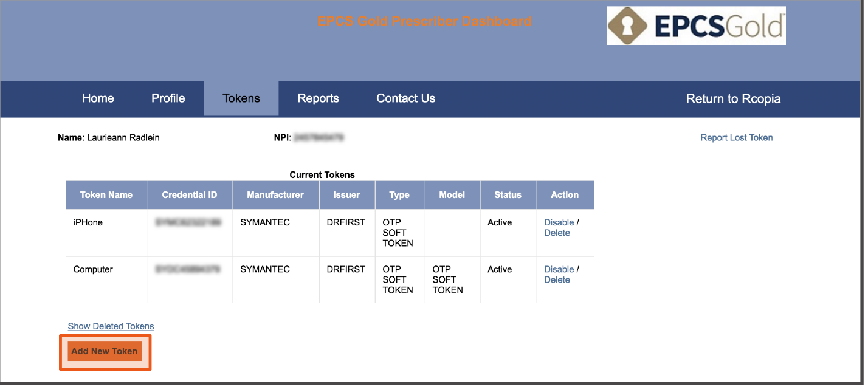
Task: Click the Type cell in iPhone row
Action: point(399,233)
